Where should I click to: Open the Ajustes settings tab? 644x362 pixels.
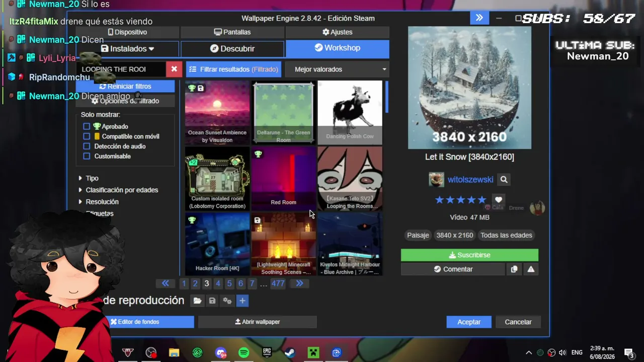click(x=338, y=32)
